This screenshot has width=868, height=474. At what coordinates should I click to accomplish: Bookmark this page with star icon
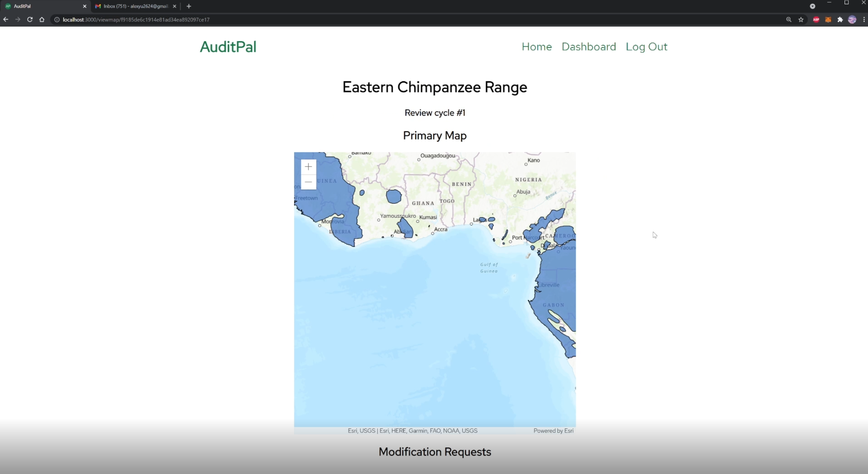point(801,20)
